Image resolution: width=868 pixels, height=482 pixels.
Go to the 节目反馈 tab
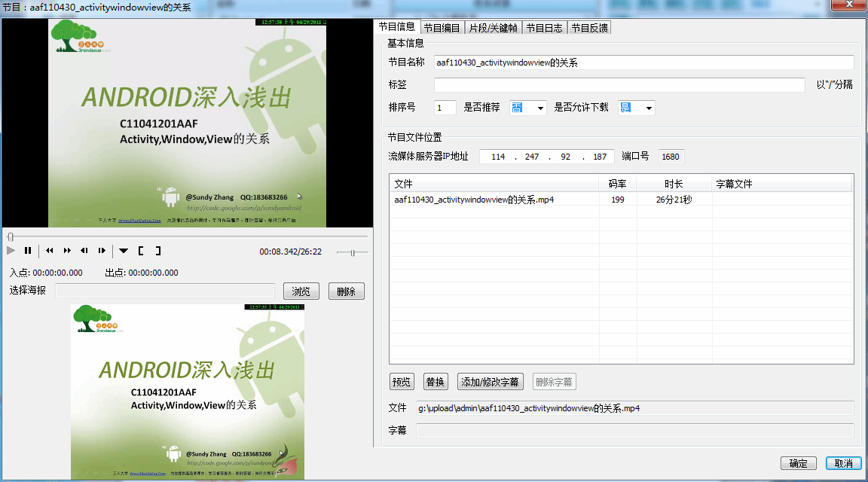[x=589, y=28]
